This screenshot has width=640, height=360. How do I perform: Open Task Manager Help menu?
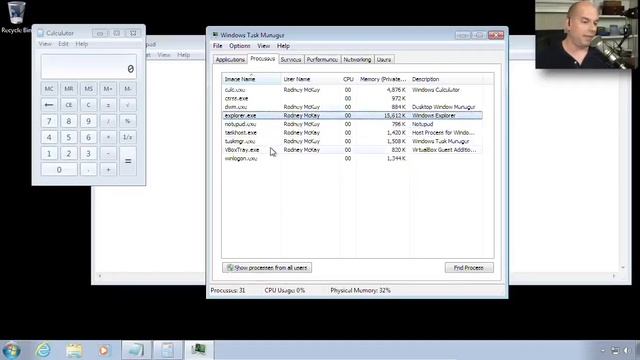(283, 46)
